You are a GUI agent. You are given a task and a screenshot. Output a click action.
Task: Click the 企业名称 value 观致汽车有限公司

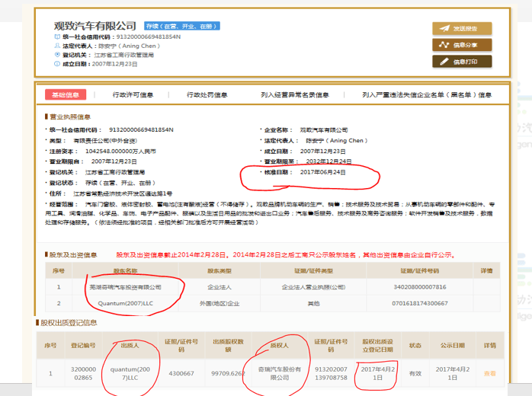pyautogui.click(x=324, y=130)
